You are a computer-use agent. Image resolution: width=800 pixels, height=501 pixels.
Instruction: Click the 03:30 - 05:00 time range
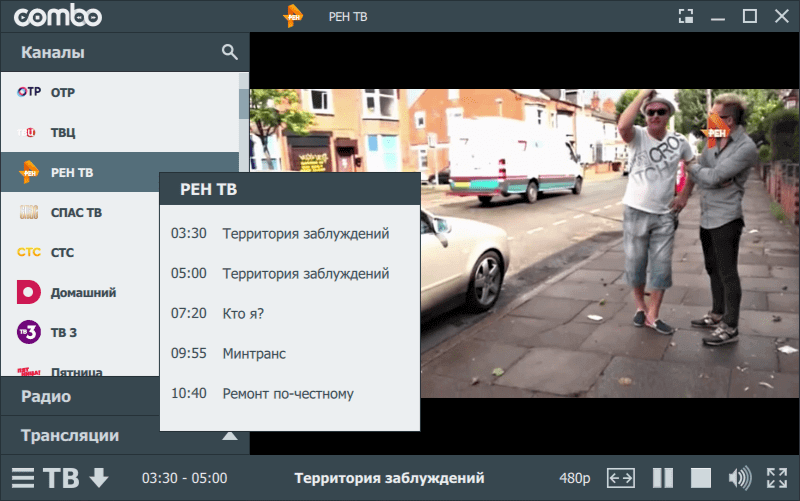click(x=185, y=478)
